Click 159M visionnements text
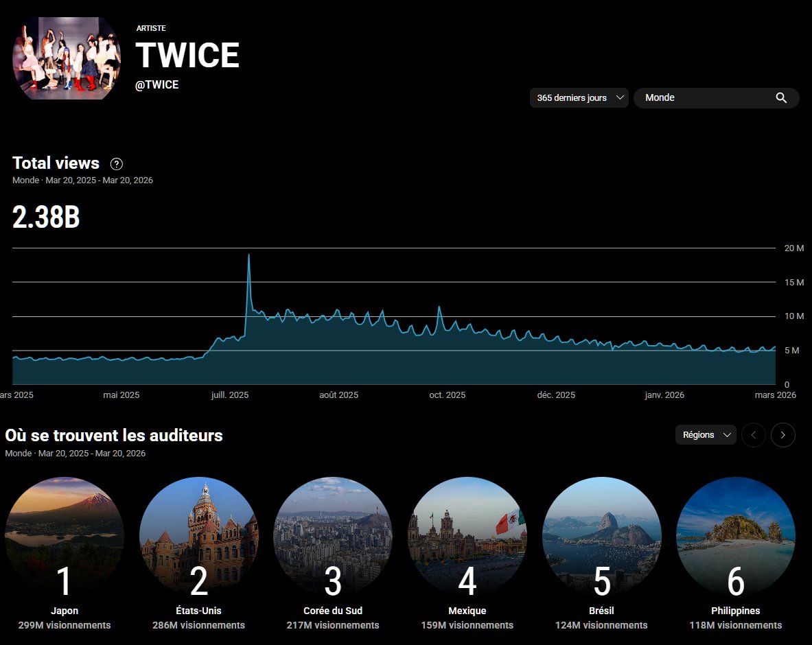This screenshot has width=812, height=645. (467, 625)
